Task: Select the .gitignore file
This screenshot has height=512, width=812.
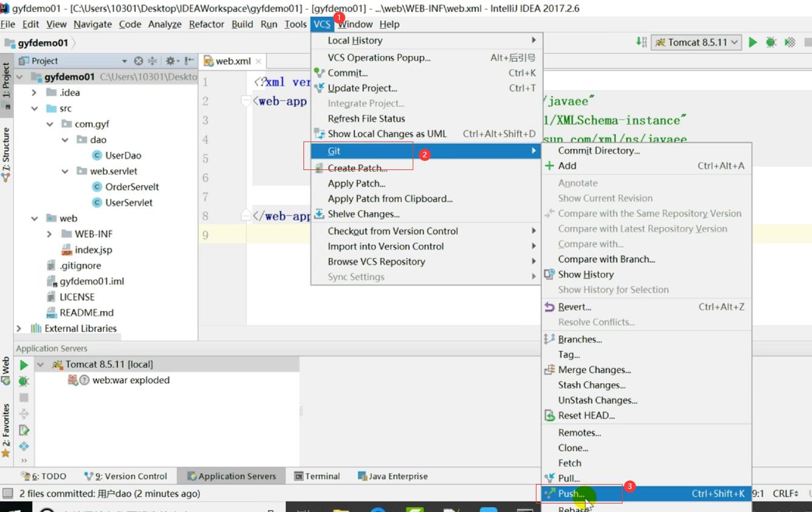Action: pos(74,265)
